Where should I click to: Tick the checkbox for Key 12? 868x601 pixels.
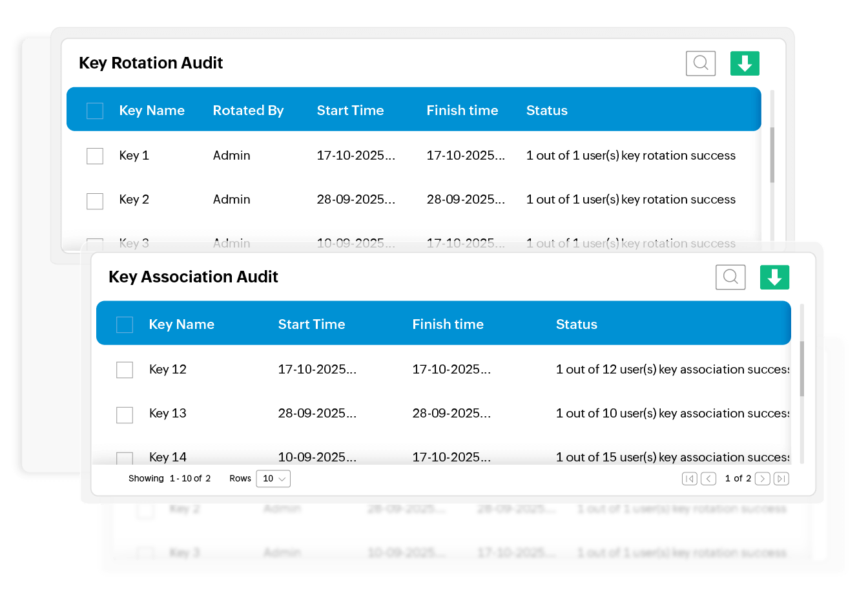125,370
